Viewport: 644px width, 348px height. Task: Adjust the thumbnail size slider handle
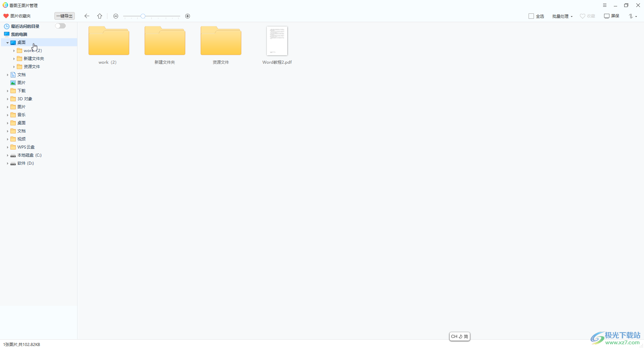click(x=143, y=16)
